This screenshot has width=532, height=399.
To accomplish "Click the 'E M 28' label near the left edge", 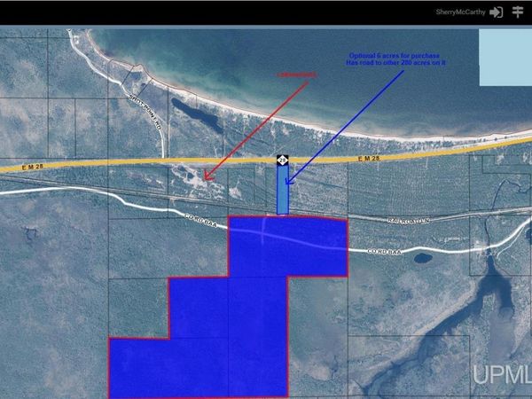I will point(32,168).
